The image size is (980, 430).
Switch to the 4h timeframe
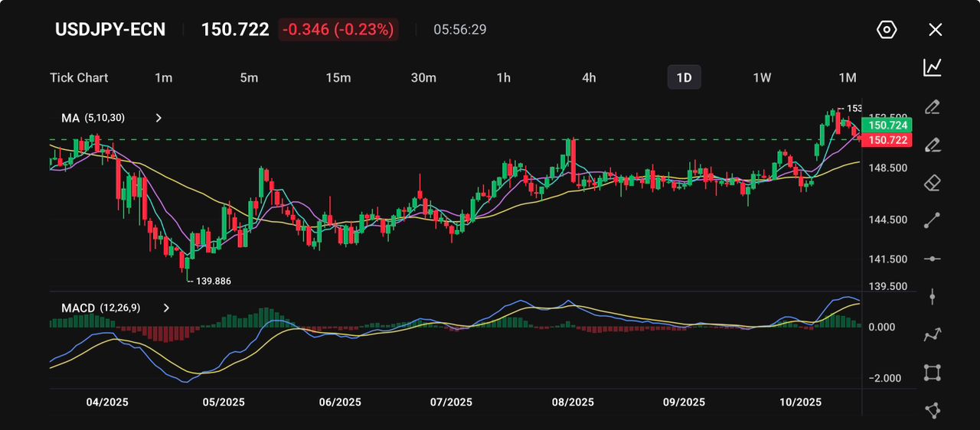pyautogui.click(x=589, y=77)
